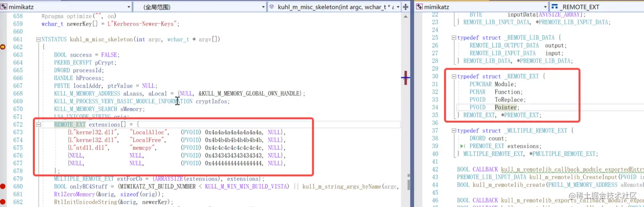The width and height of the screenshot is (644, 207).
Task: Click line number 658 in the left gutter
Action: coord(18,16)
